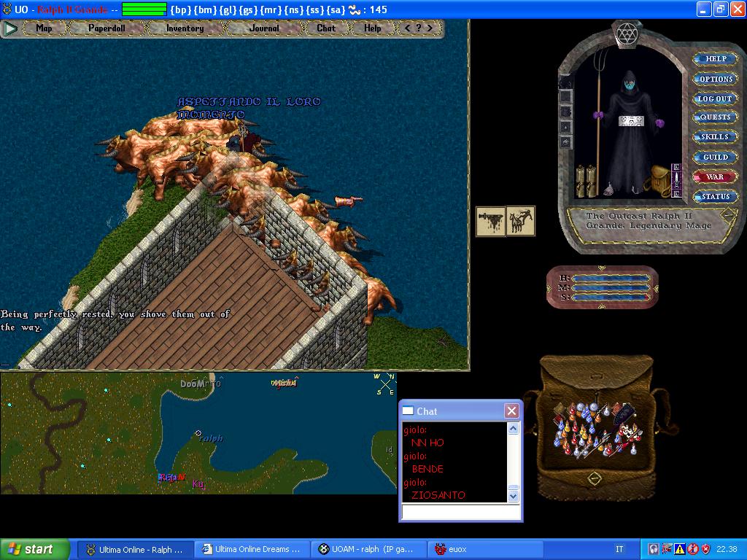Click the silver belt on the paperdoll figure
747x560 pixels.
point(631,121)
